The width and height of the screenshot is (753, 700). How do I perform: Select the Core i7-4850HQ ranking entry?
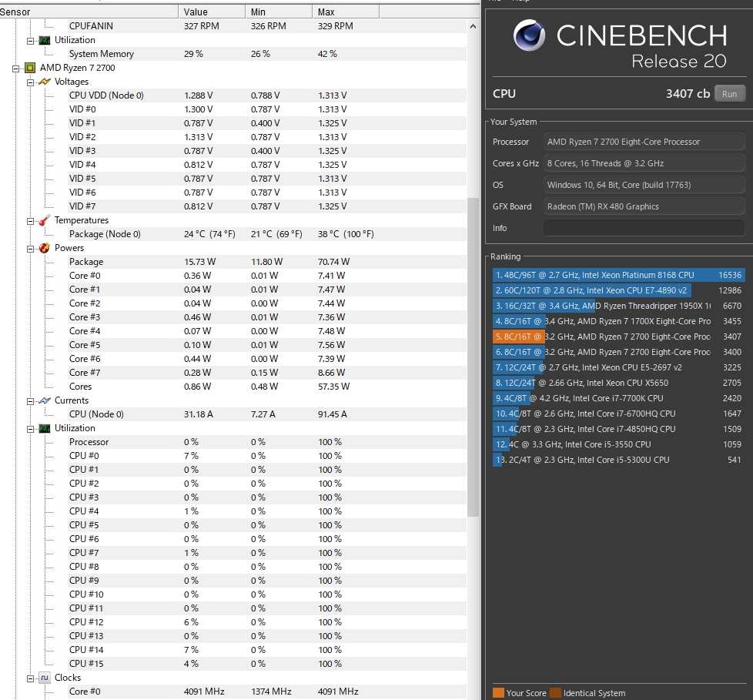pos(618,429)
